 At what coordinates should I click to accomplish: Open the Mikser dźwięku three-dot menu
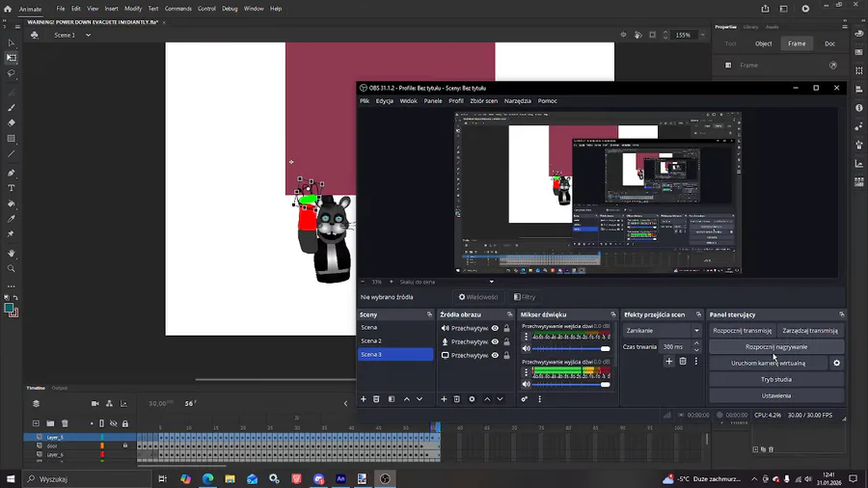tap(540, 399)
